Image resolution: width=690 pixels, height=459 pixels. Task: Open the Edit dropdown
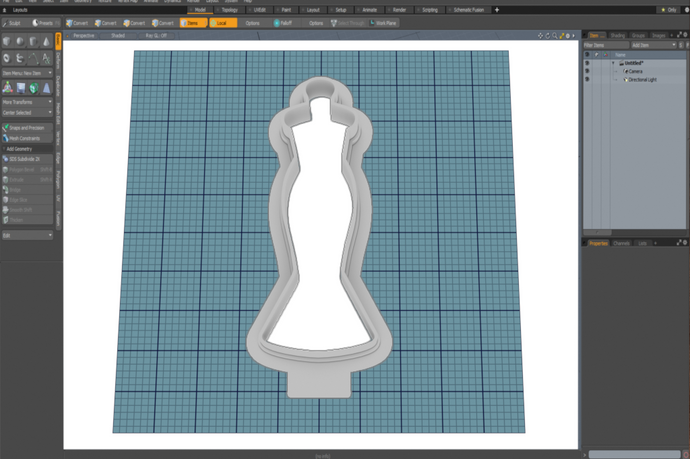pos(27,235)
